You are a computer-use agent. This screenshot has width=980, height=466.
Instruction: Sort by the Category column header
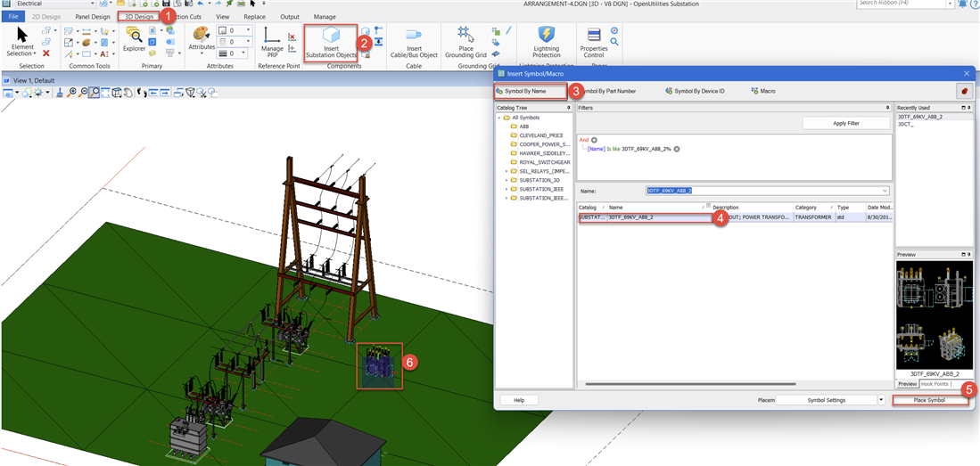(814, 207)
